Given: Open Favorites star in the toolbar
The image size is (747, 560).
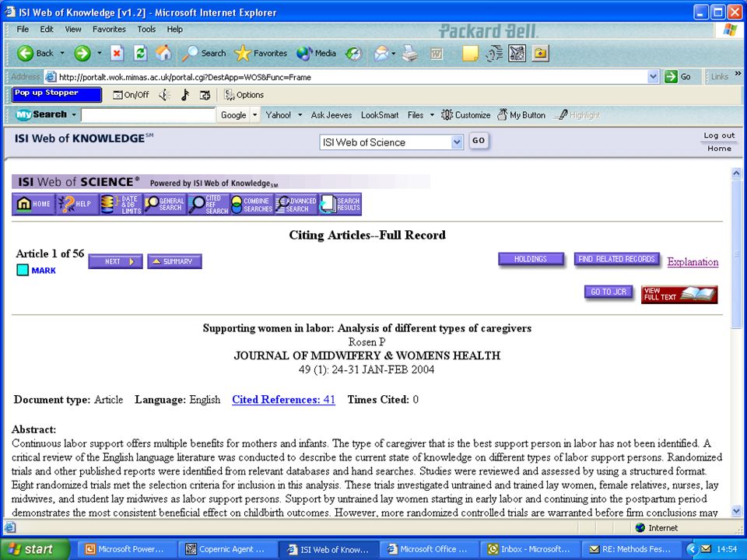Looking at the screenshot, I should (x=261, y=54).
